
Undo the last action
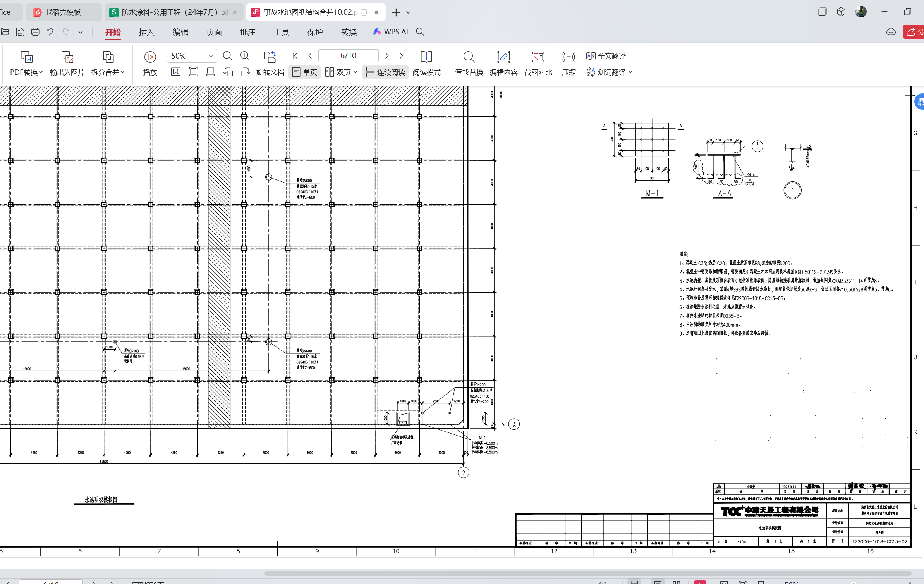click(x=50, y=32)
